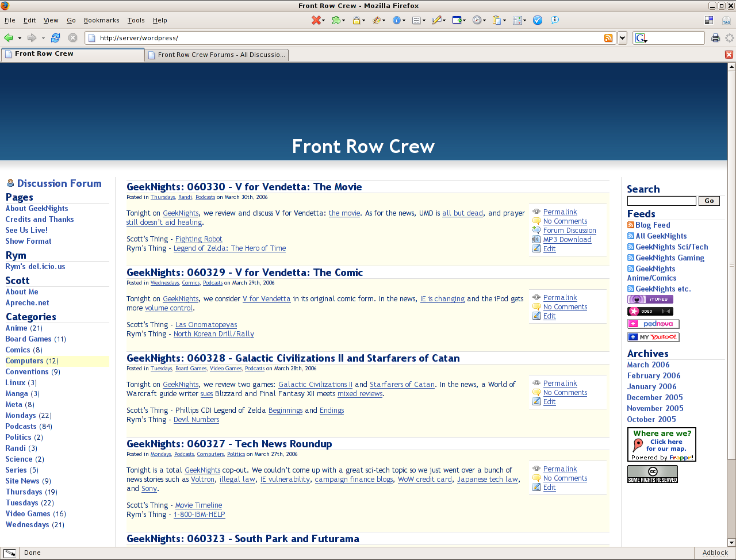Reload the page with the refresh icon
Screen dimensions: 736x560
coord(56,38)
